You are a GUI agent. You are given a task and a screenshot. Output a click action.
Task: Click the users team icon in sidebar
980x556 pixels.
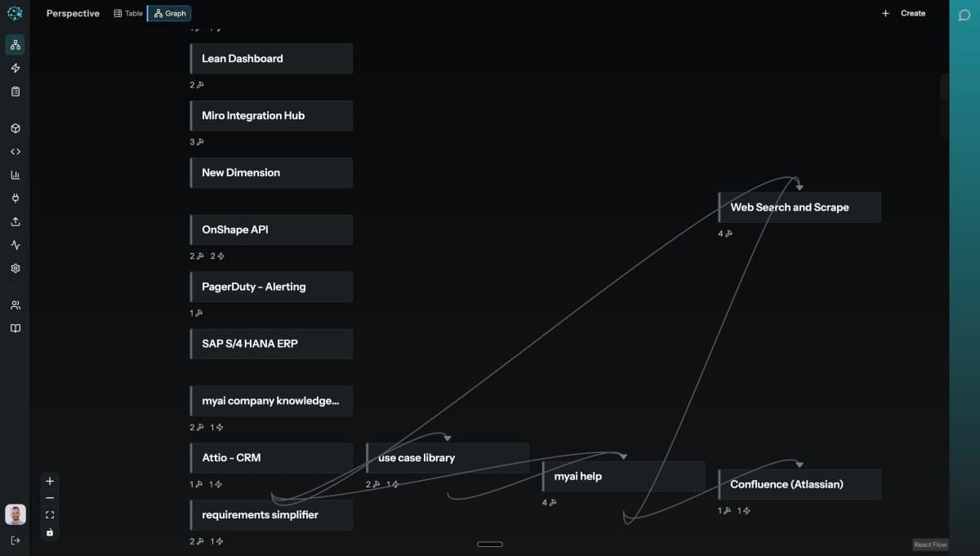pos(15,304)
